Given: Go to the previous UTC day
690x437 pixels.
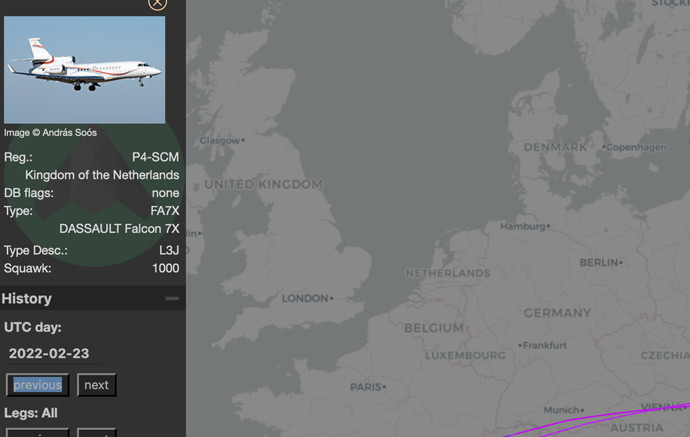Looking at the screenshot, I should point(38,385).
